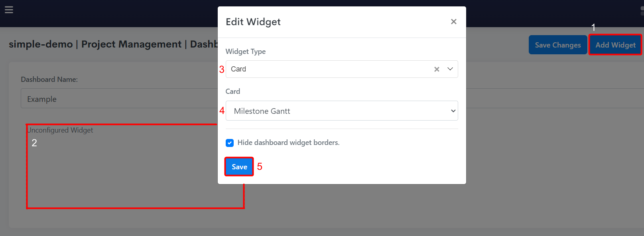This screenshot has height=236, width=644.
Task: Clear the Widget Type selection
Action: click(x=437, y=69)
